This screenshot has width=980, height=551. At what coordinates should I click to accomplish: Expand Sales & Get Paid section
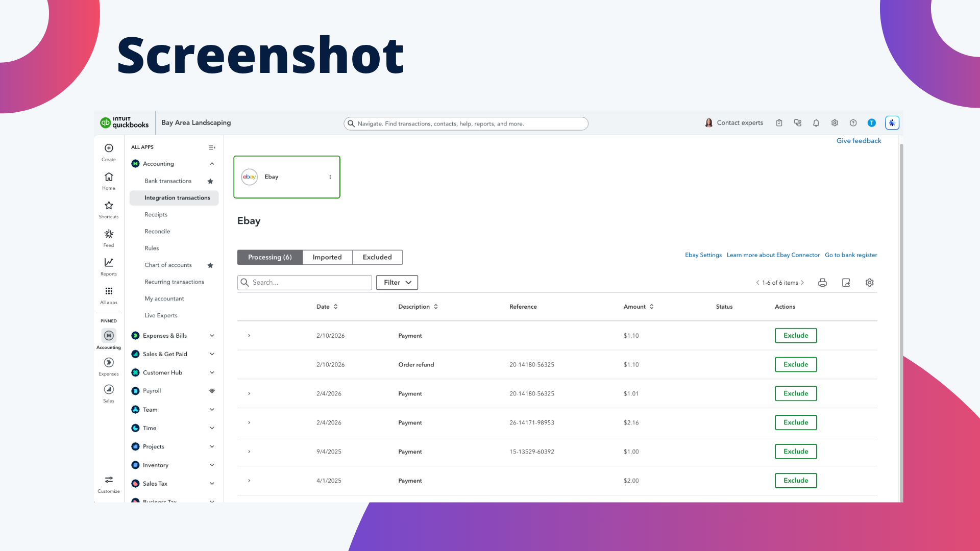(212, 354)
